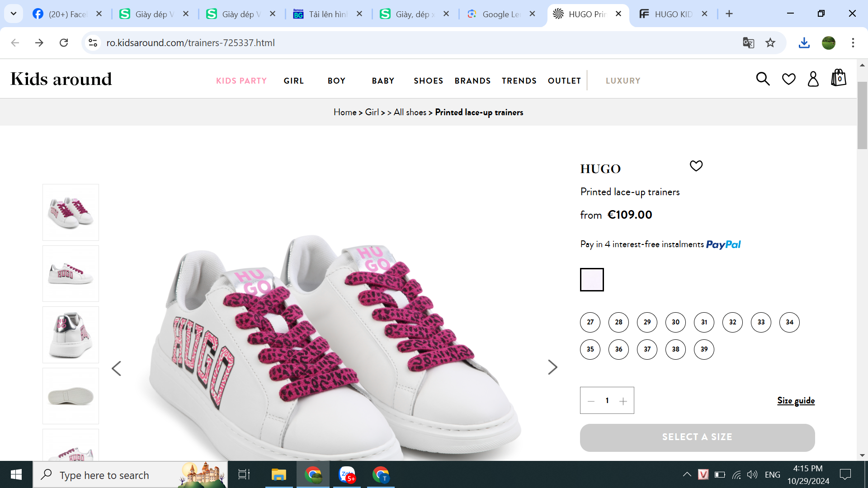This screenshot has height=488, width=868.
Task: Open the OUTLET menu
Action: (565, 81)
